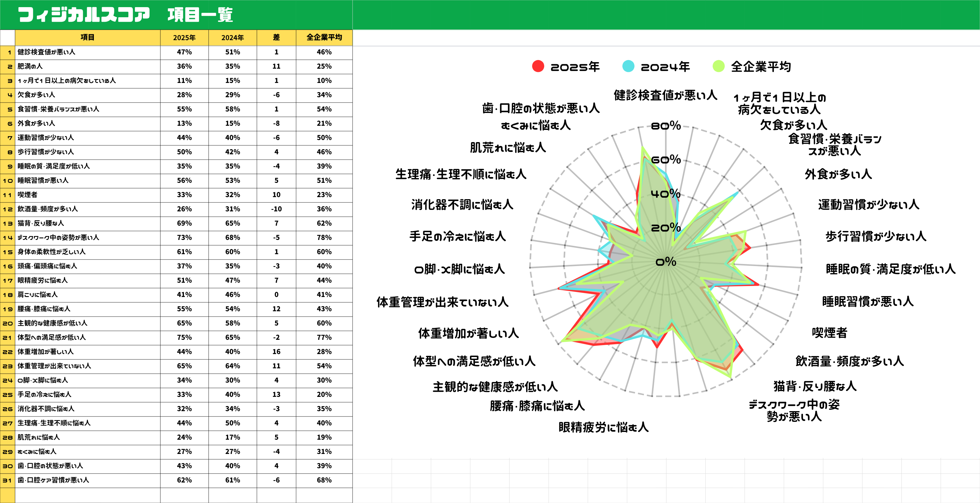
Task: Click the 腰痛・膝痛に悩む人 table row label
Action: pos(44,309)
